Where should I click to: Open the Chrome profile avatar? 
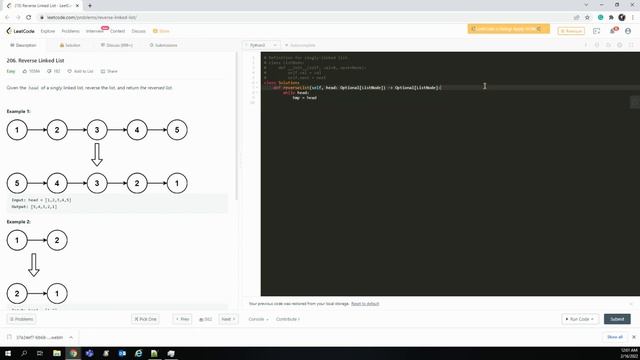[622, 17]
